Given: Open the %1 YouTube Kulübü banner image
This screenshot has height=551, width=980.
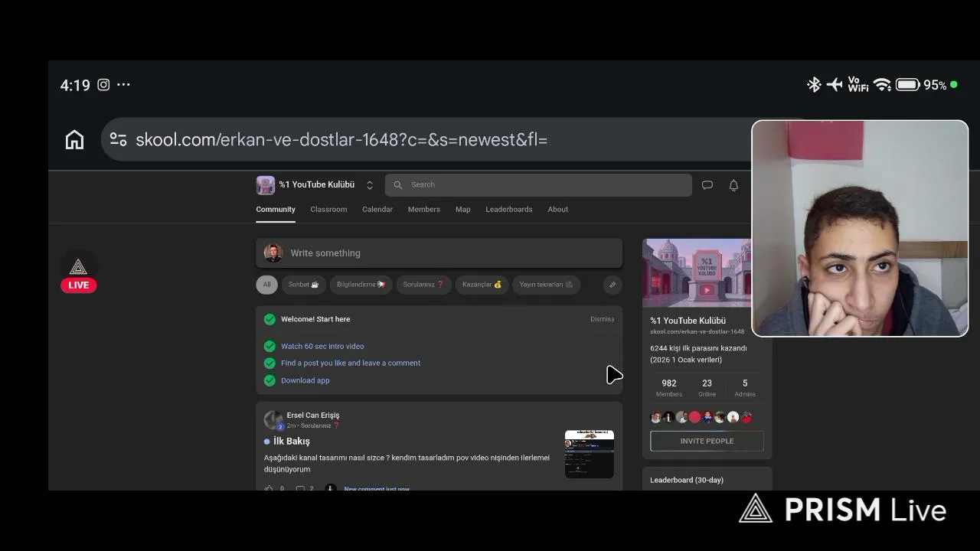Looking at the screenshot, I should tap(697, 272).
